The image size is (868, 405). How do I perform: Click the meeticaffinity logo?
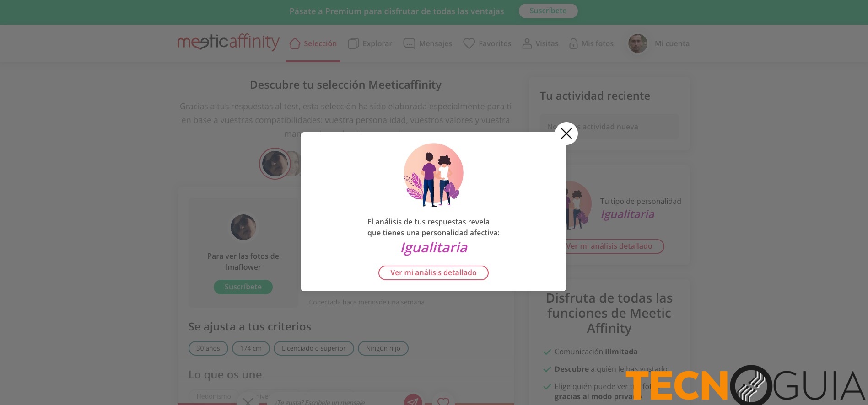click(x=228, y=42)
